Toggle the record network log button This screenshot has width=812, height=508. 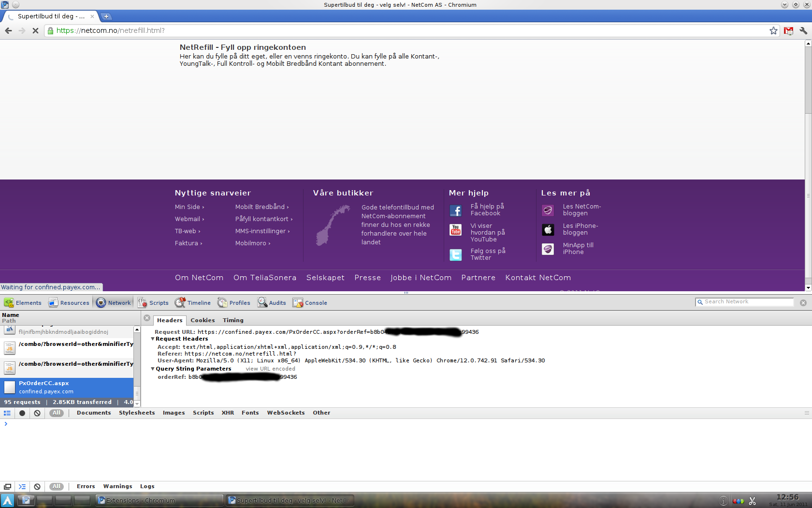pos(22,413)
